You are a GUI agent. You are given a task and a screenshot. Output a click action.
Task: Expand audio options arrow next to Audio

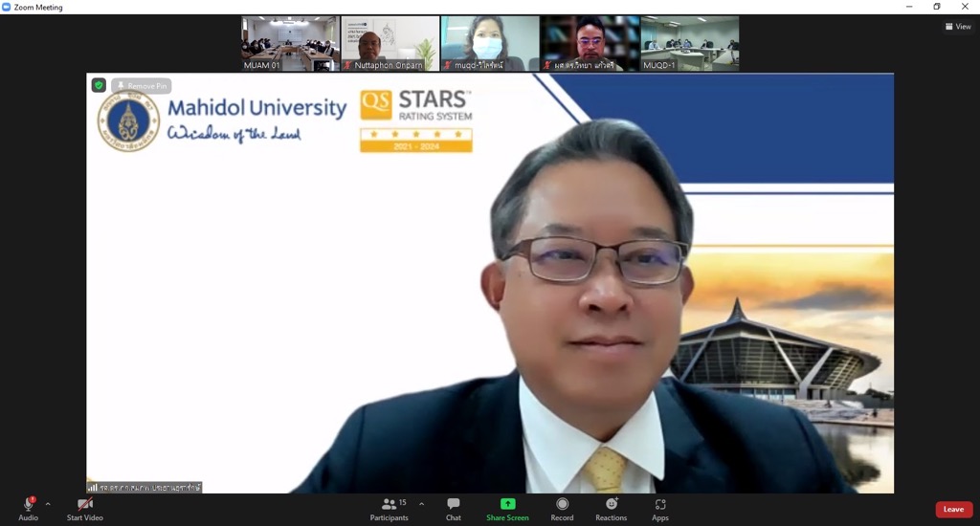click(48, 504)
